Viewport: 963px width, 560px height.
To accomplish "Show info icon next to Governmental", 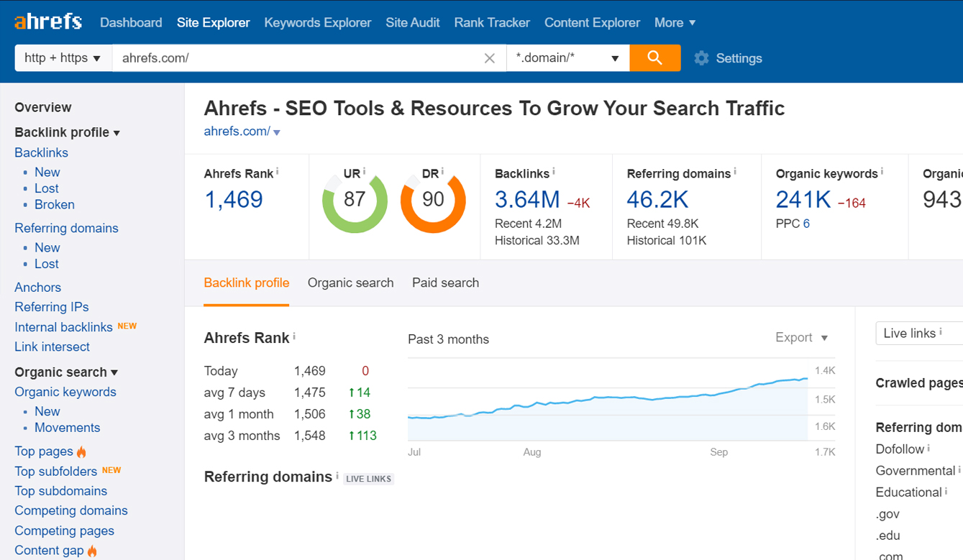I will [x=959, y=469].
